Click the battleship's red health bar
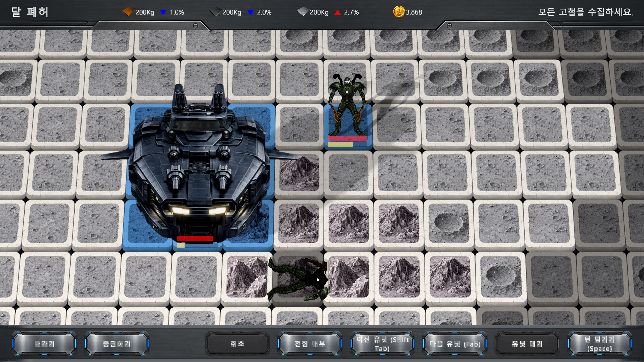 tap(195, 239)
